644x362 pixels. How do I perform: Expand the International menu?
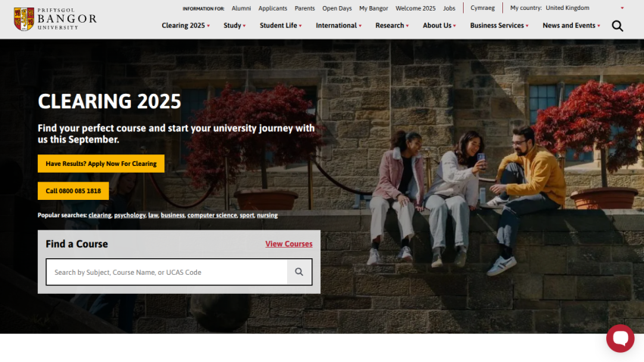point(339,26)
